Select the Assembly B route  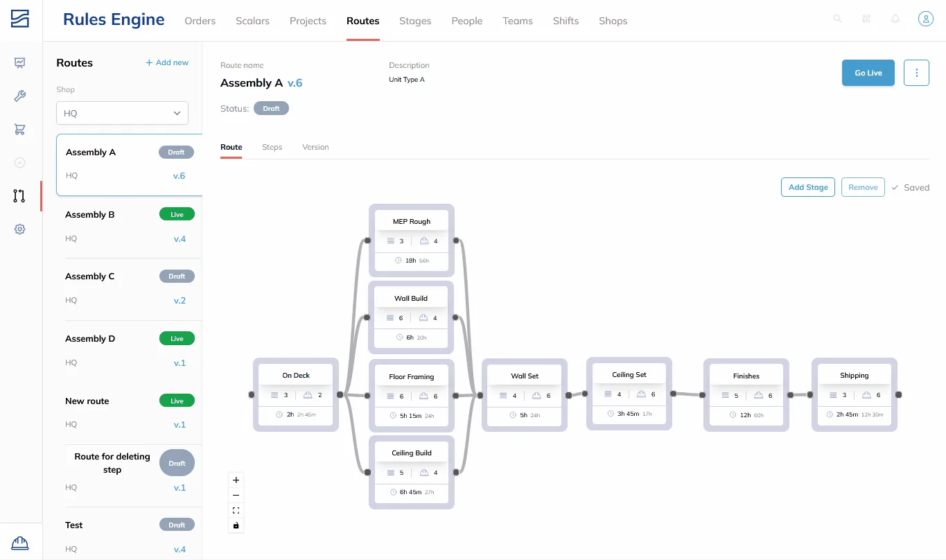click(x=130, y=227)
